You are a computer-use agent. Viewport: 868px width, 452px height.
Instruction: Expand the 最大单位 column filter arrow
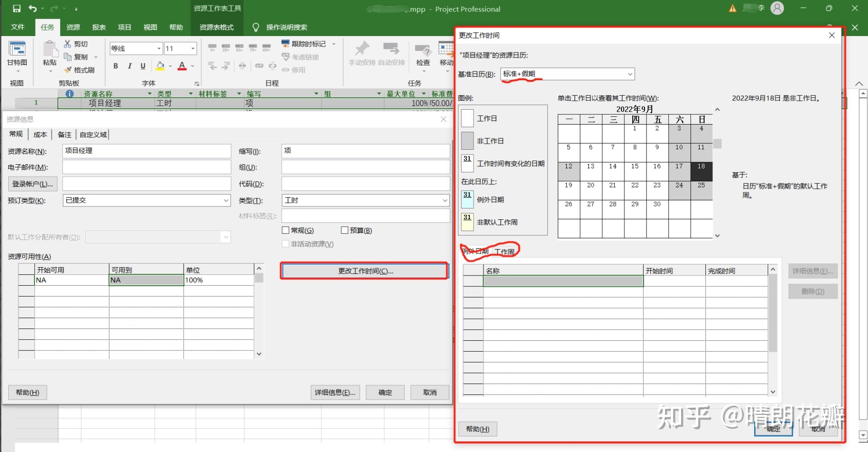tap(424, 94)
